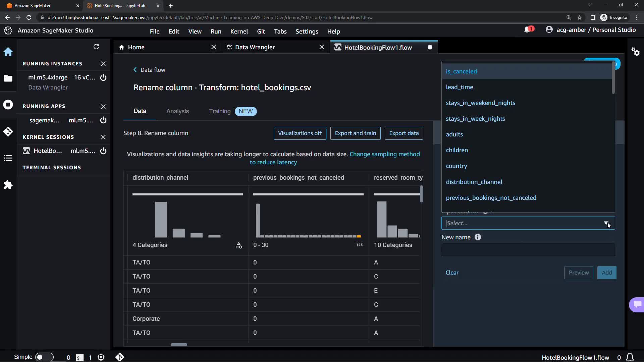Refresh the running instances list

96,47
